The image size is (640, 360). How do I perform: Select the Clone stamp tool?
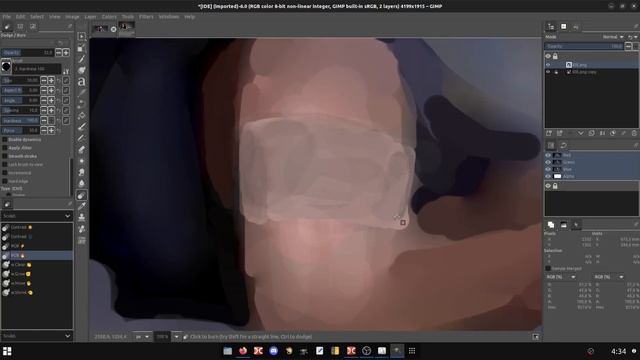coord(82,217)
